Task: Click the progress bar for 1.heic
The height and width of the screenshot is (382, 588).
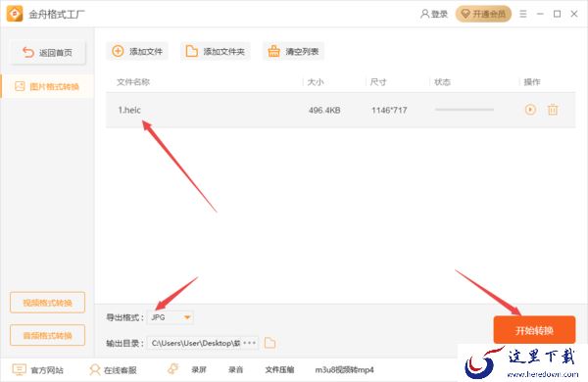Action: (x=465, y=110)
